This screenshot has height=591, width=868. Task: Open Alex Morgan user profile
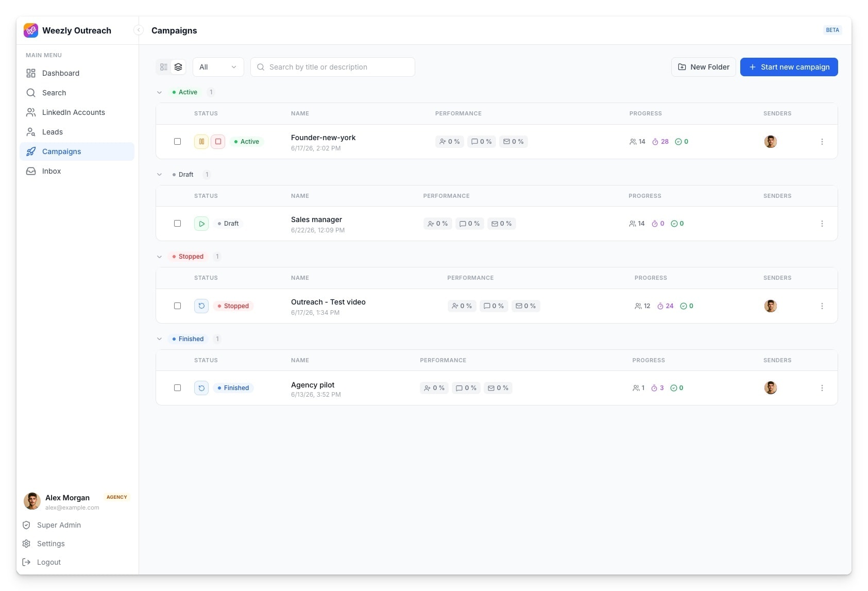tap(77, 501)
